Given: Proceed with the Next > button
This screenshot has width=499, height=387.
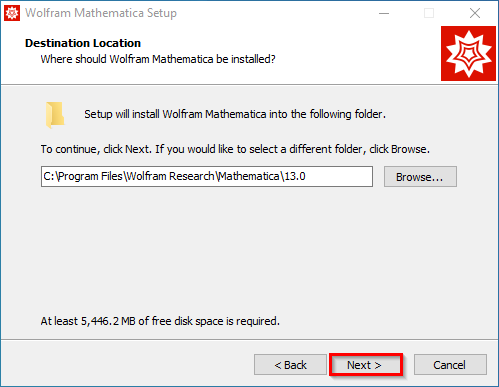Looking at the screenshot, I should coord(366,365).
